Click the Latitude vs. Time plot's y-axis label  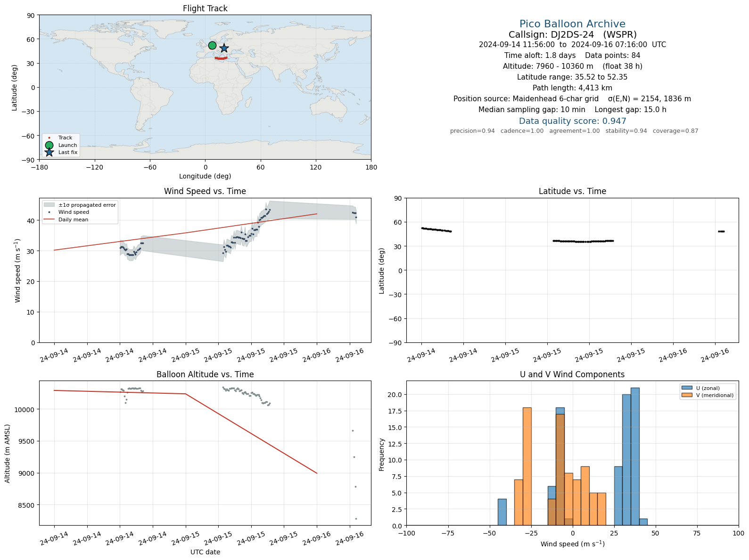click(382, 270)
